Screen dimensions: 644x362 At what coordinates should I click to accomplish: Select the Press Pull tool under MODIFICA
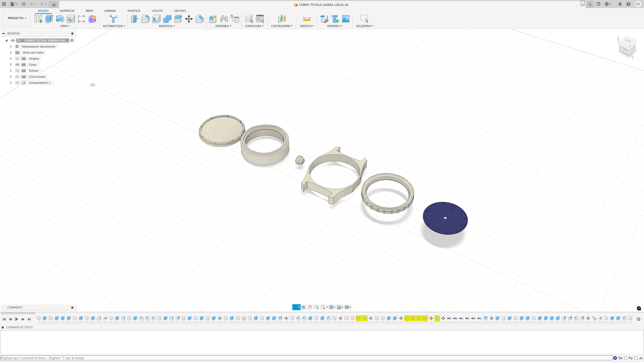click(135, 19)
